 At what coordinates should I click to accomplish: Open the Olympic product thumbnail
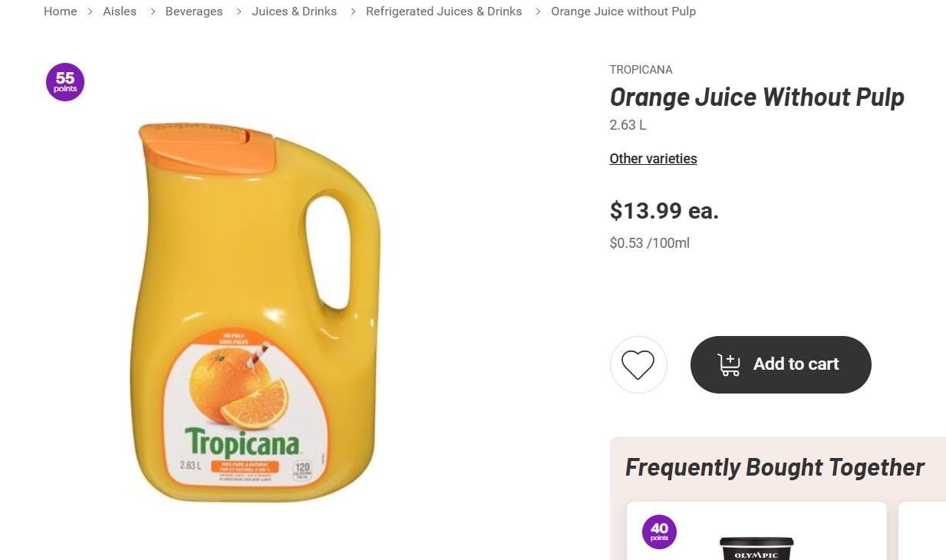[756, 548]
